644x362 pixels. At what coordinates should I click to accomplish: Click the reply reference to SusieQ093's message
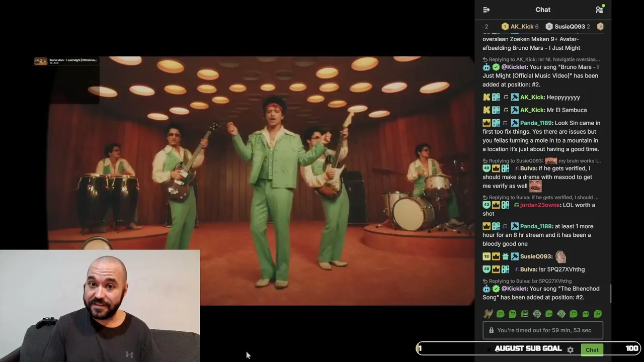point(541,161)
